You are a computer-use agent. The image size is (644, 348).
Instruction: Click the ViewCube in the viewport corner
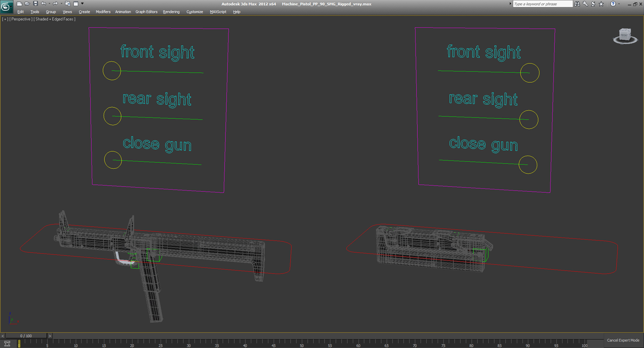[x=625, y=36]
